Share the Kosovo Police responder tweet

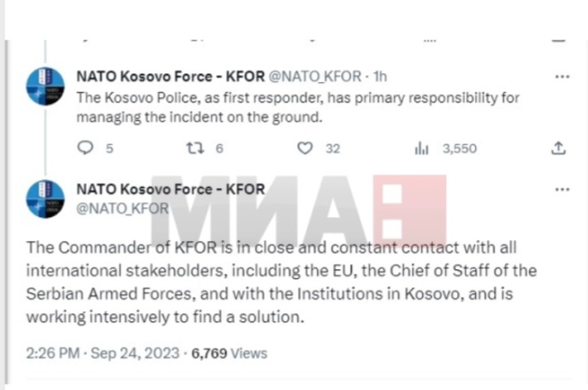[558, 148]
